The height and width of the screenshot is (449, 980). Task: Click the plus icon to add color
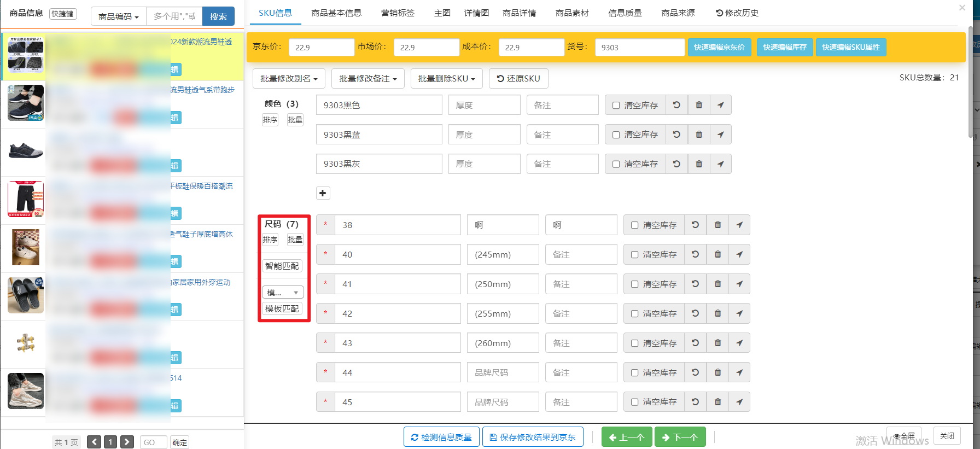tap(323, 193)
